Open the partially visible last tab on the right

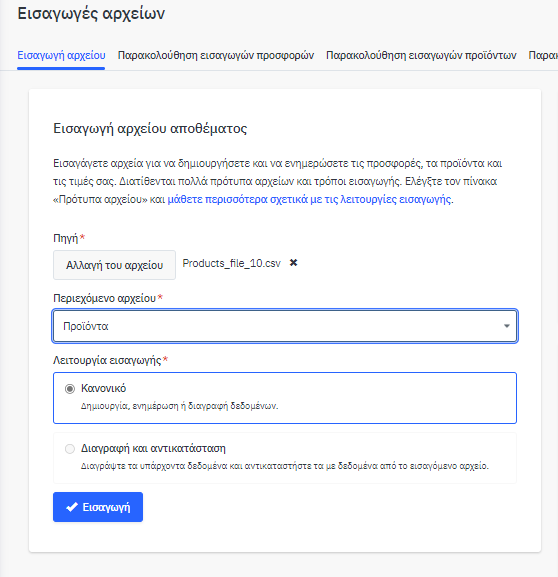pyautogui.click(x=543, y=55)
